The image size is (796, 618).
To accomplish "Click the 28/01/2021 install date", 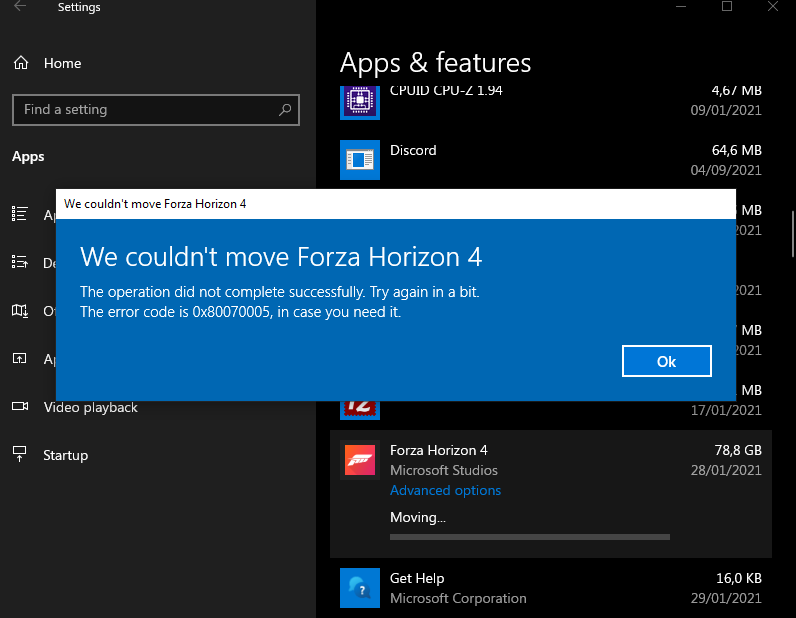I will [x=726, y=470].
